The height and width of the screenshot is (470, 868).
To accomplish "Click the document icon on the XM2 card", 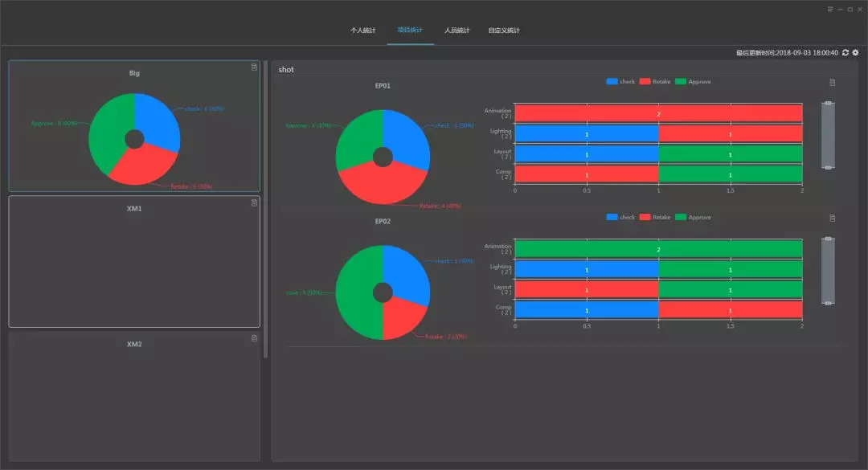I will 254,338.
